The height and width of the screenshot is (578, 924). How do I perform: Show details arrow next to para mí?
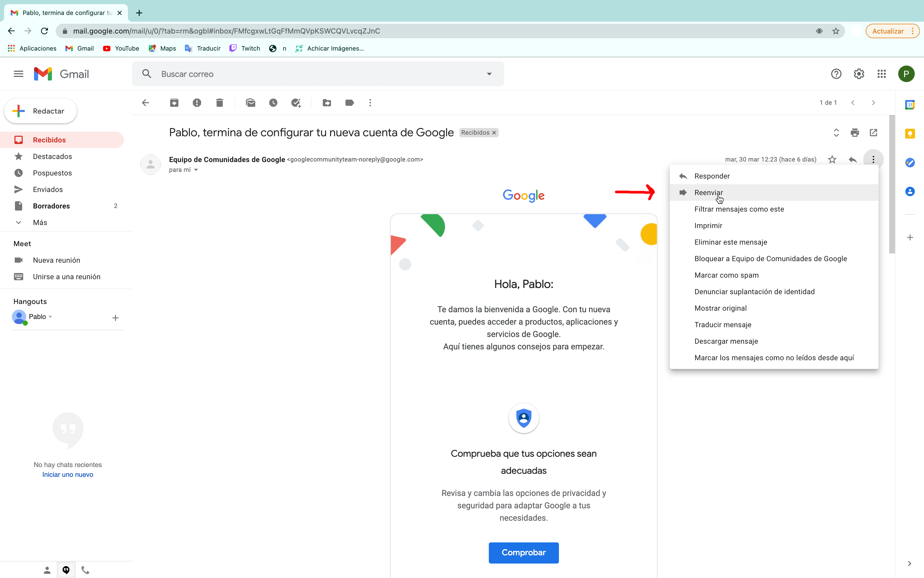pyautogui.click(x=196, y=170)
